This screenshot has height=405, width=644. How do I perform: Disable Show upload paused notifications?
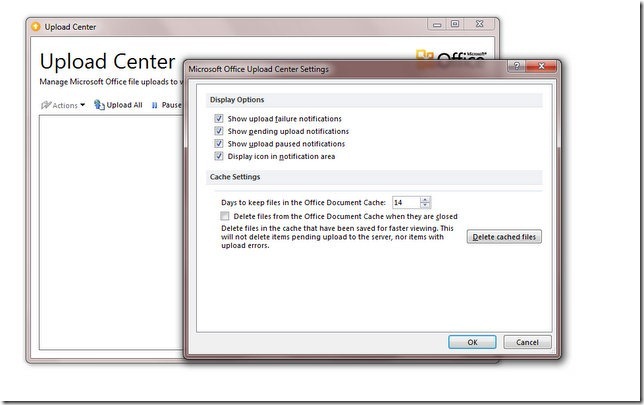(218, 144)
